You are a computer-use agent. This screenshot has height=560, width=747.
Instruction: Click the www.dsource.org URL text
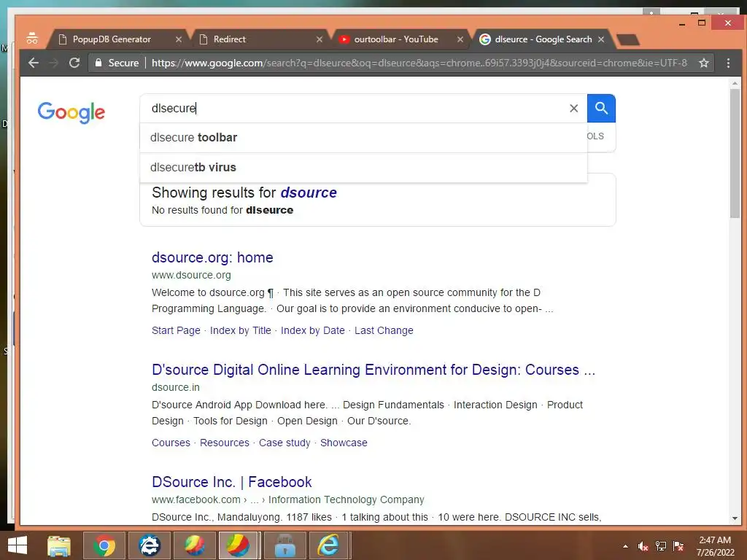click(x=191, y=275)
